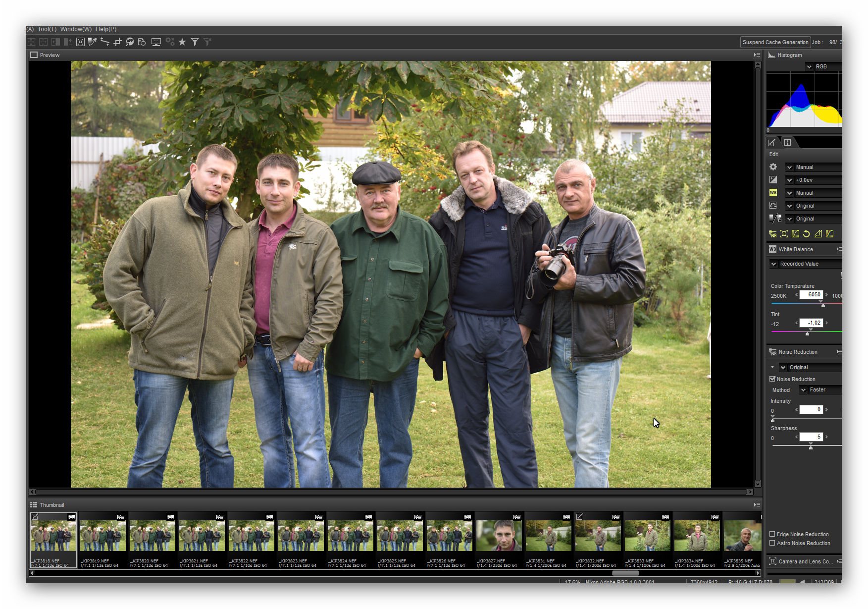This screenshot has width=868, height=609.
Task: Open the RGB histogram channel dropdown
Action: [x=810, y=66]
